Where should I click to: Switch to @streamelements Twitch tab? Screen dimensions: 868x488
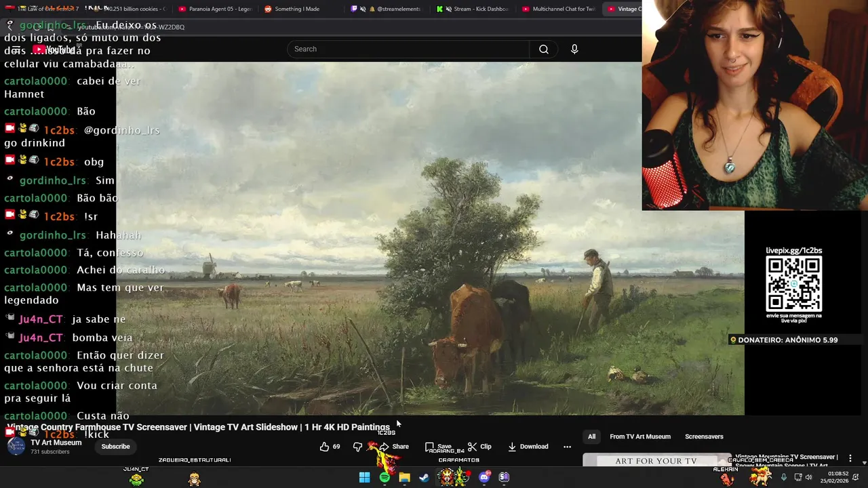(388, 9)
